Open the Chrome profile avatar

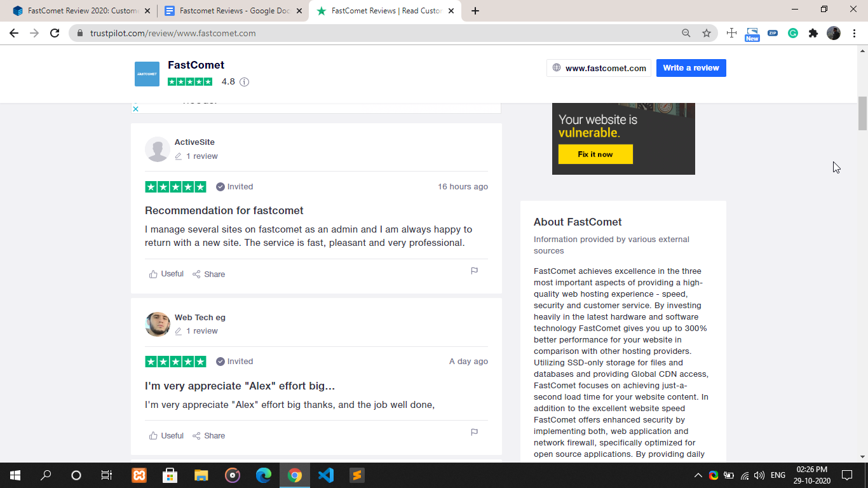(x=834, y=33)
